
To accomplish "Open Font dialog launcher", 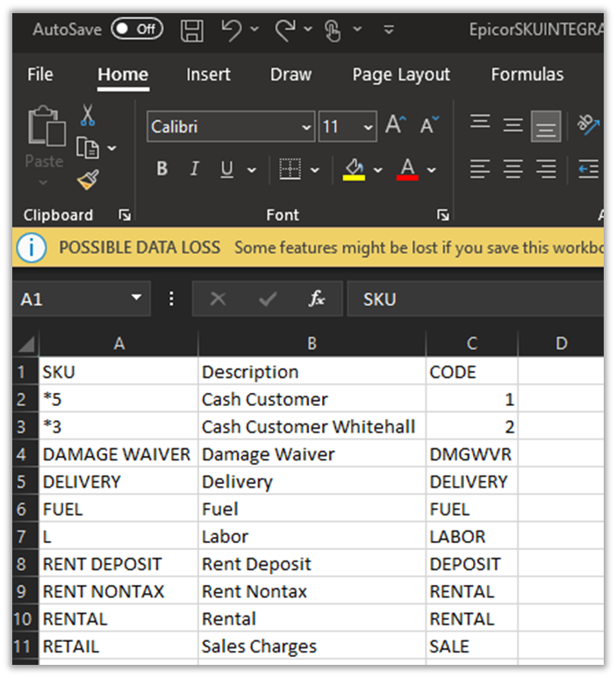I will 443,215.
